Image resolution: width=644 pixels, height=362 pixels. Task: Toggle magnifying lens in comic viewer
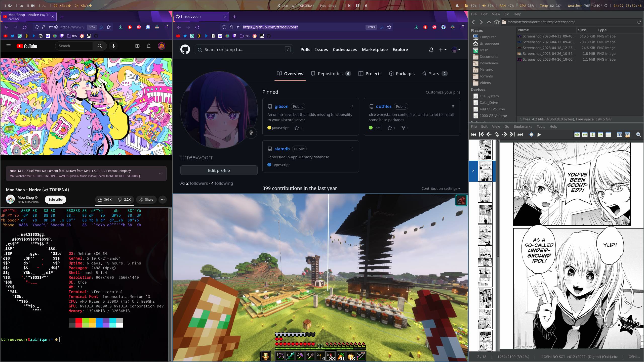click(638, 135)
